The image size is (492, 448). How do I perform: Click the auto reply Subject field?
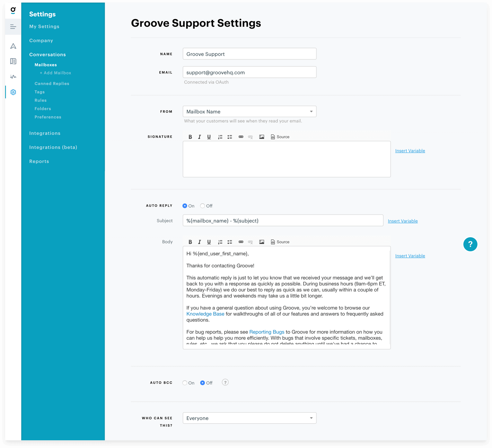tap(283, 221)
